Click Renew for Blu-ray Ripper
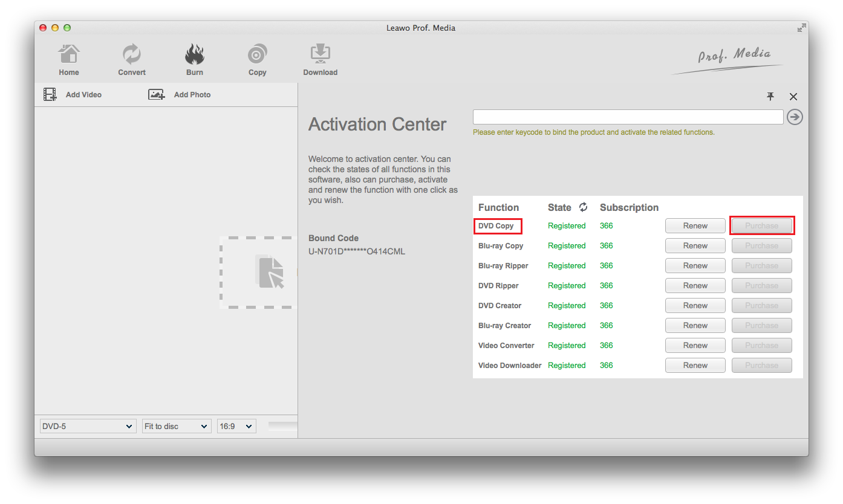This screenshot has height=504, width=843. coord(695,266)
